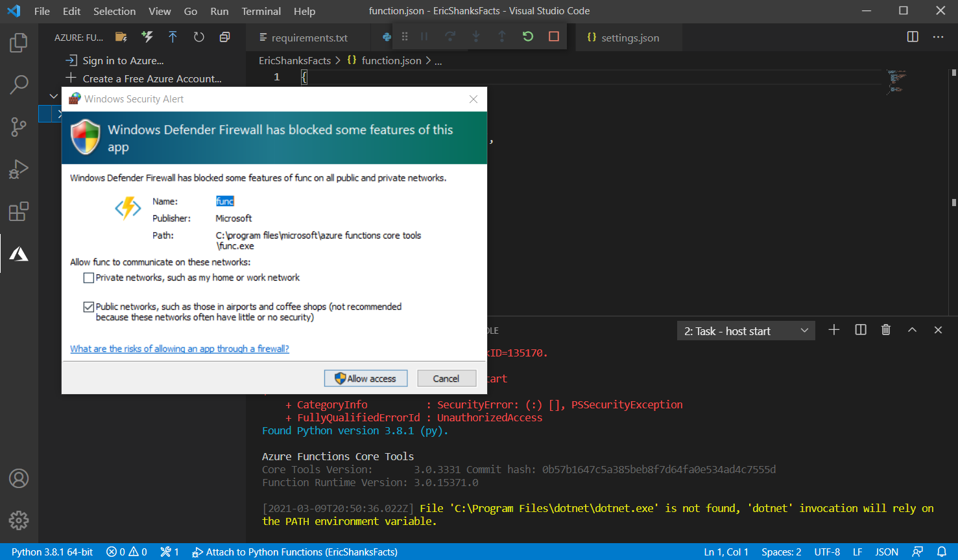This screenshot has width=958, height=560.
Task: Open terminal selector 'Task - host start' dropdown
Action: pos(746,331)
